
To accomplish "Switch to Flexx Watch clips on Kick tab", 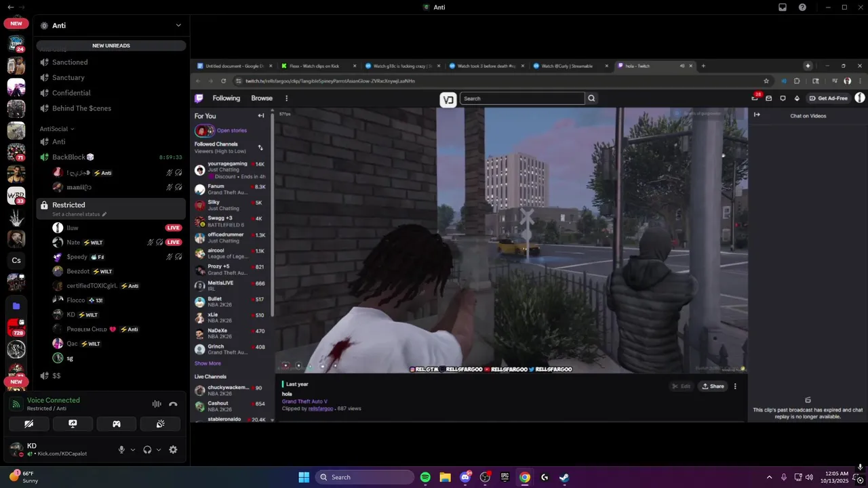I will [x=319, y=66].
